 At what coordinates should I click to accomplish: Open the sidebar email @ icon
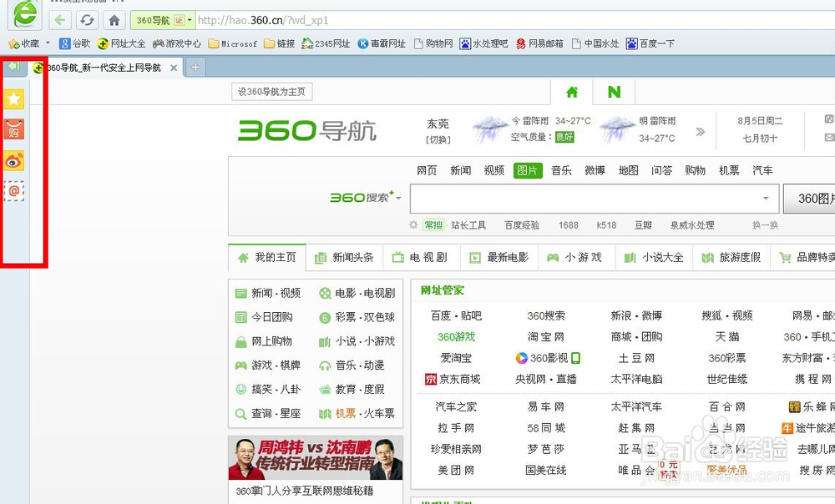[x=14, y=190]
